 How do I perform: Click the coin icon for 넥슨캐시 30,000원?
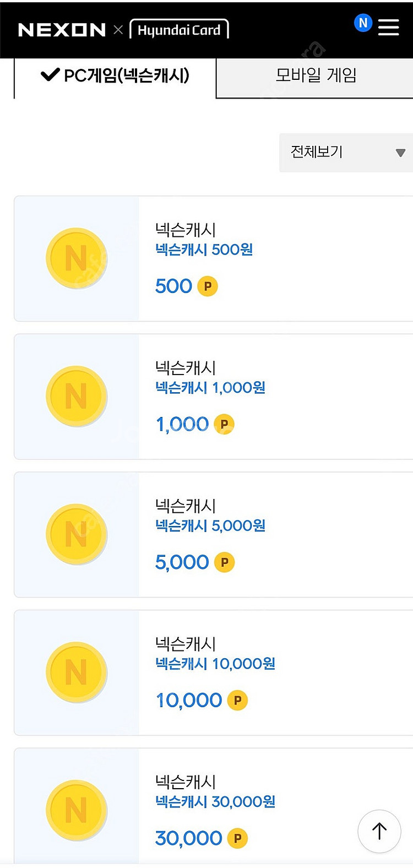(x=76, y=810)
